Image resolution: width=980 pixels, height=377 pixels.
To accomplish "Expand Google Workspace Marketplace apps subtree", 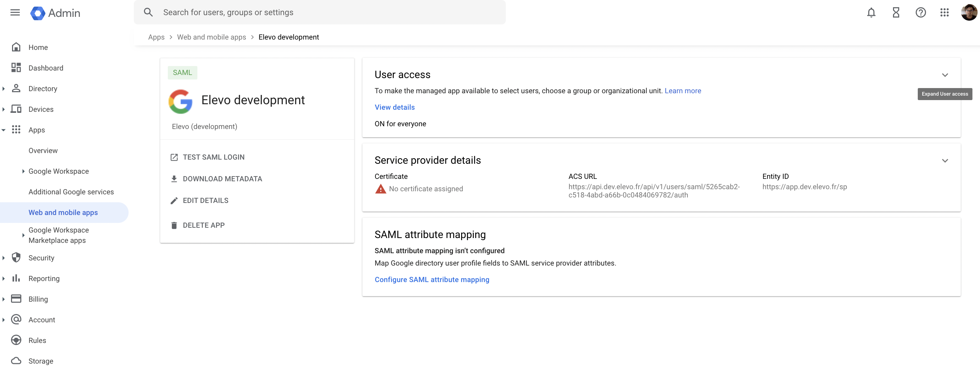I will point(23,235).
